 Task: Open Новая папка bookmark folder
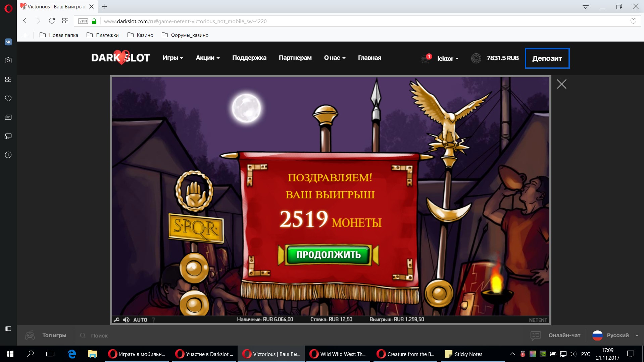click(x=59, y=35)
